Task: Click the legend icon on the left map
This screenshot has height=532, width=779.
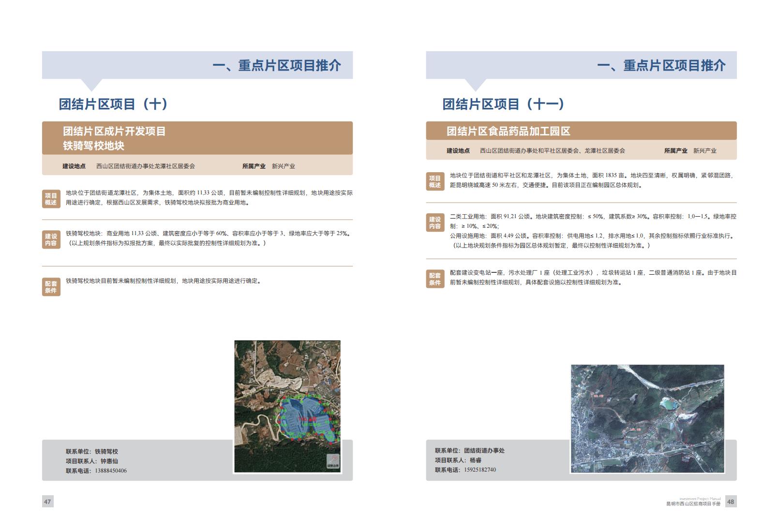Action: click(x=333, y=462)
